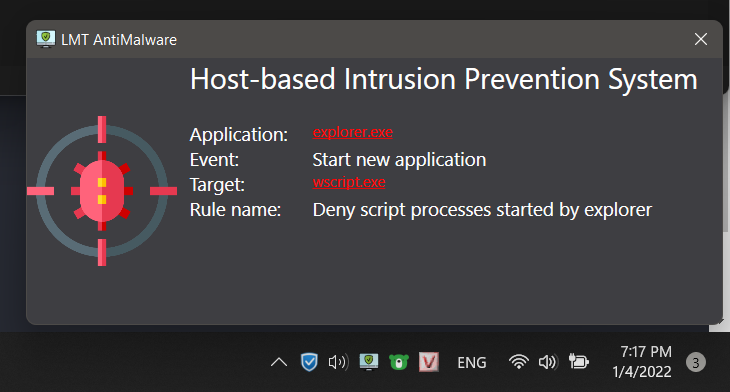The width and height of the screenshot is (730, 392).
Task: Open Windows Security shield tray icon
Action: (309, 362)
